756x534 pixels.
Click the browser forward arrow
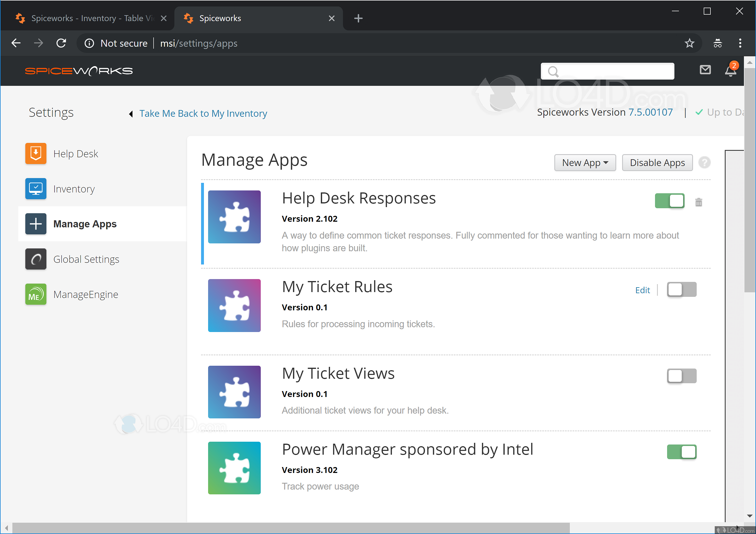[x=39, y=43]
